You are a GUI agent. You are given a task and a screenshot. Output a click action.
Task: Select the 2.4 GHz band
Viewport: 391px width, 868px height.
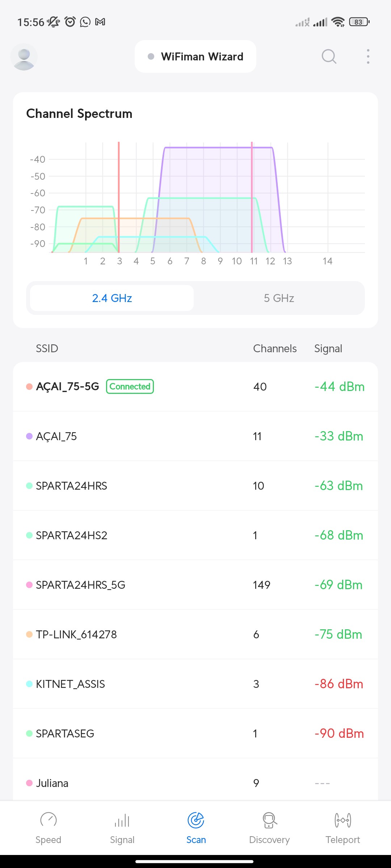tap(112, 298)
